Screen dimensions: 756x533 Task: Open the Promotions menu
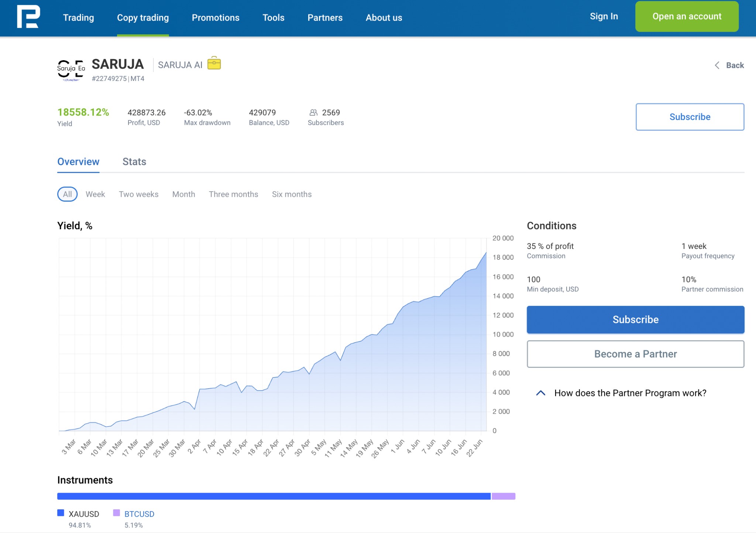pyautogui.click(x=216, y=18)
